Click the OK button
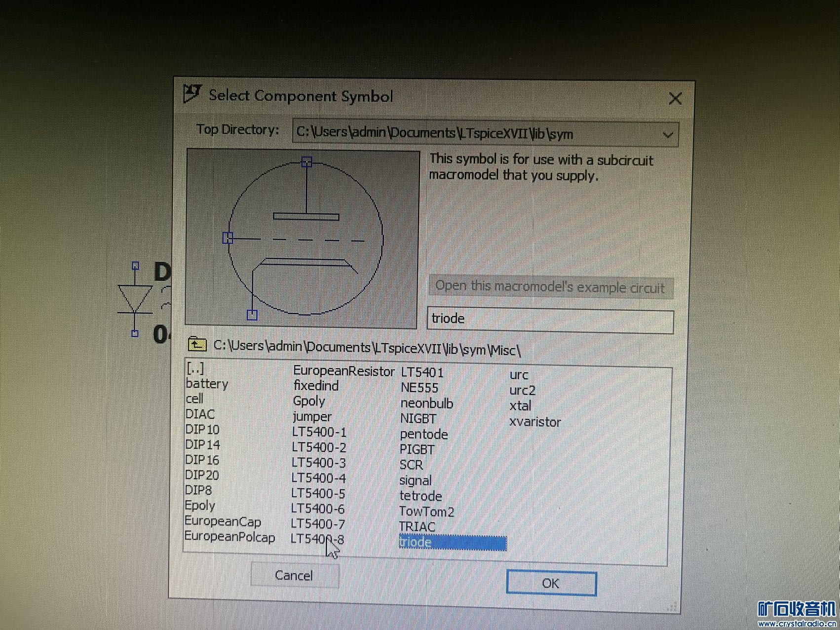Viewport: 840px width, 630px height. (551, 583)
